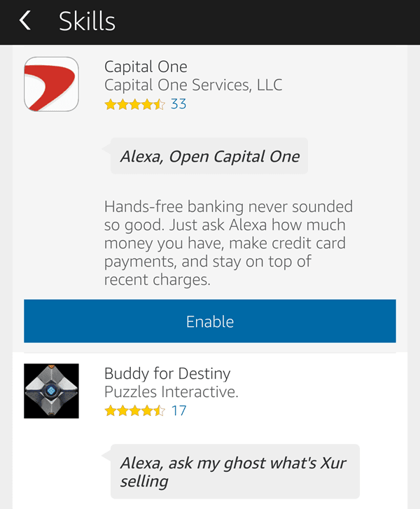This screenshot has width=420, height=509.
Task: Open the Capital One skill logo
Action: pos(51,84)
